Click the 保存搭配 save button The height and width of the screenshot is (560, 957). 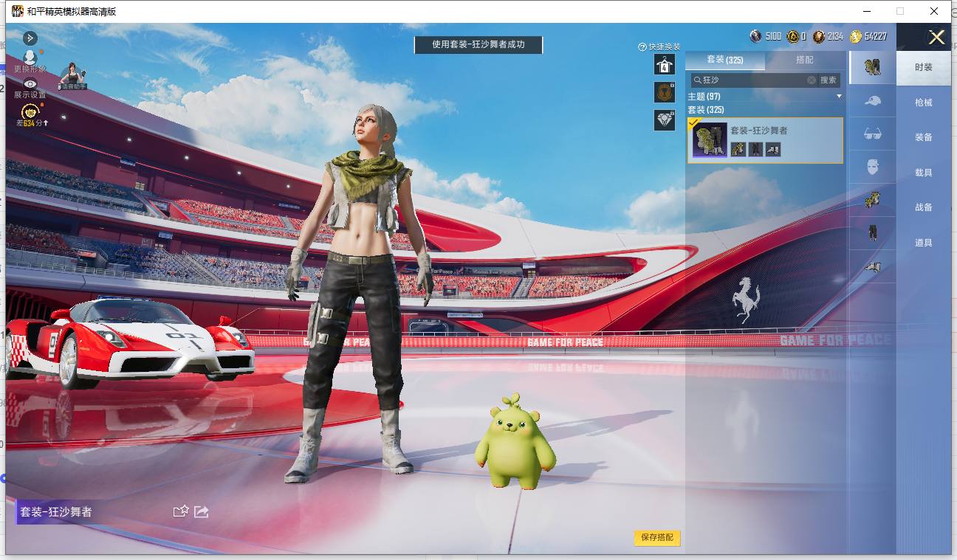pyautogui.click(x=657, y=537)
